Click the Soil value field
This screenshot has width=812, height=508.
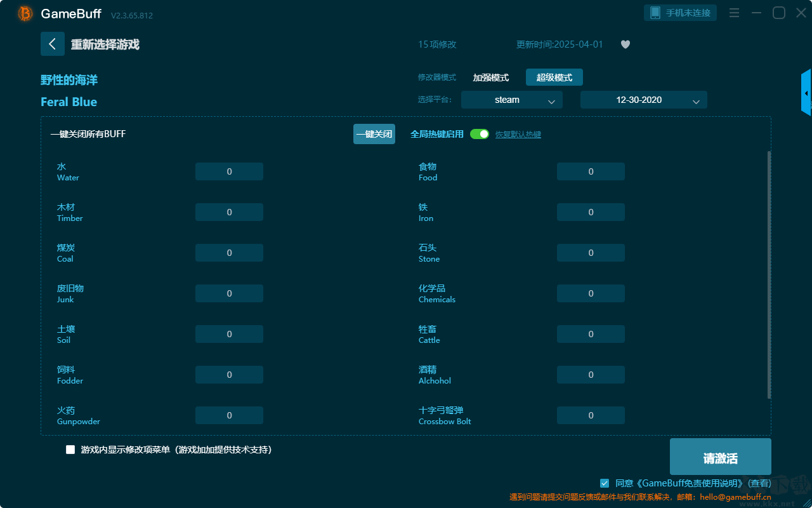point(229,334)
